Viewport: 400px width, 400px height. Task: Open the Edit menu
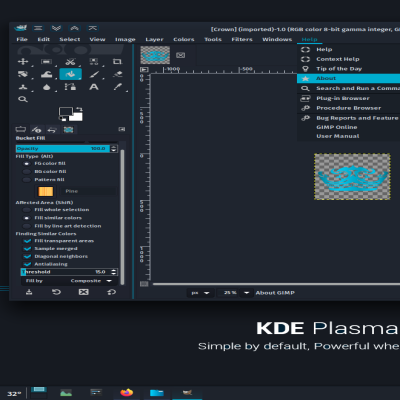click(x=44, y=39)
